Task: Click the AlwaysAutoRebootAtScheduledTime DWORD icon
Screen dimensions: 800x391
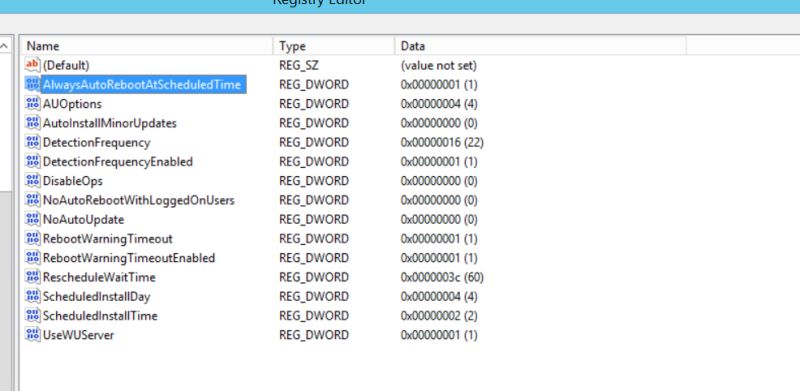Action: click(32, 84)
